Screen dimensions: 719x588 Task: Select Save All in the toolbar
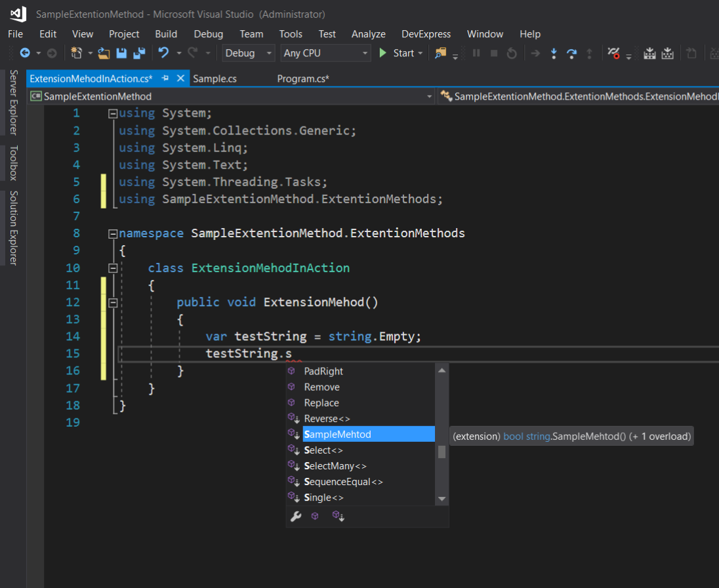pyautogui.click(x=138, y=54)
